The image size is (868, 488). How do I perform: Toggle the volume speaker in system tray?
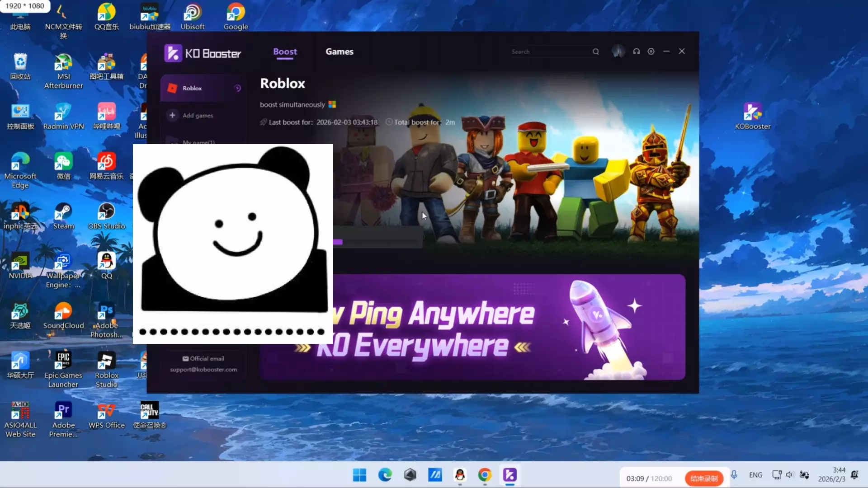(x=789, y=475)
